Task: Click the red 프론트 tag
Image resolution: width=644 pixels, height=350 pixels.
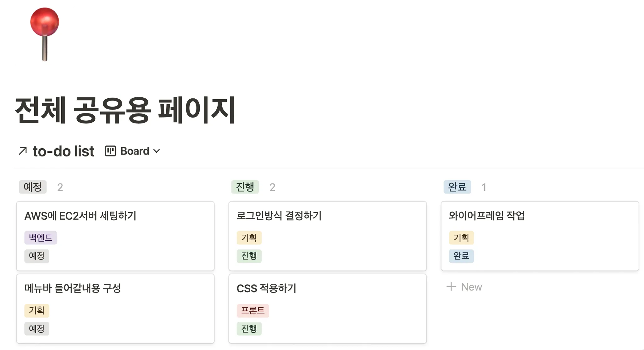Action: 253,310
